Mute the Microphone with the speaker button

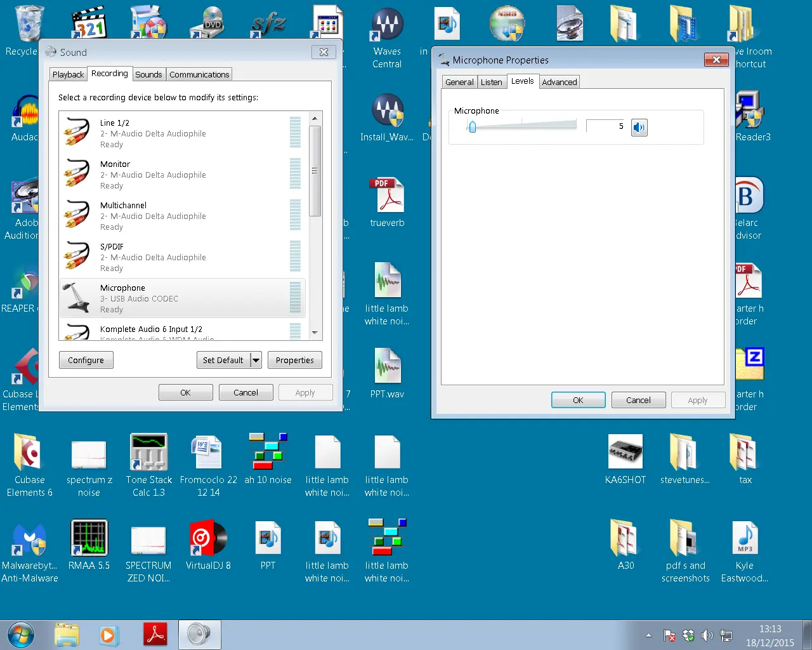click(x=639, y=128)
